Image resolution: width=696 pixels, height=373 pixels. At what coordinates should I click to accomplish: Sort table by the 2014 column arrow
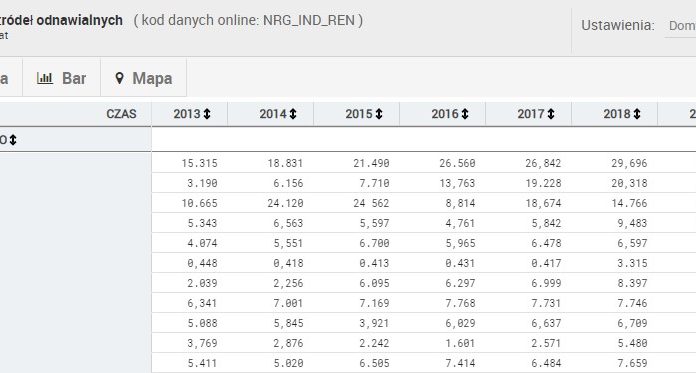293,114
